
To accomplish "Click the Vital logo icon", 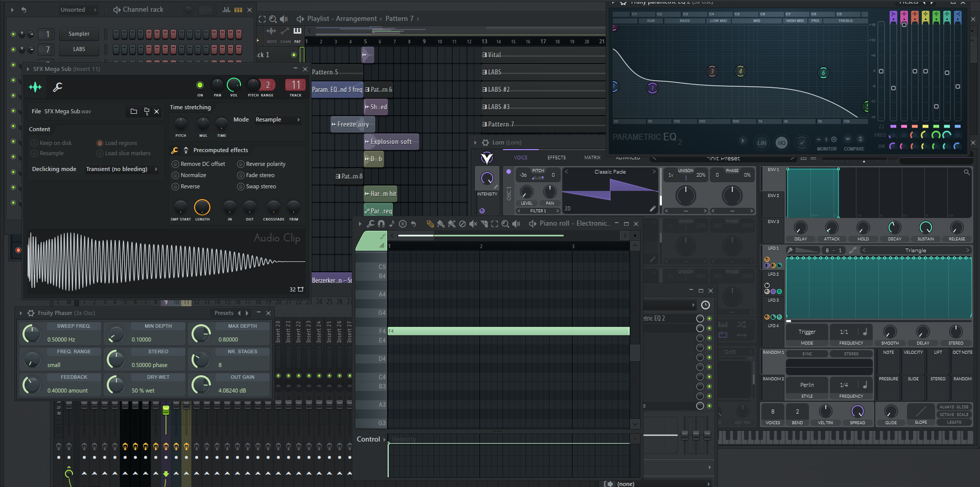I will tap(487, 158).
